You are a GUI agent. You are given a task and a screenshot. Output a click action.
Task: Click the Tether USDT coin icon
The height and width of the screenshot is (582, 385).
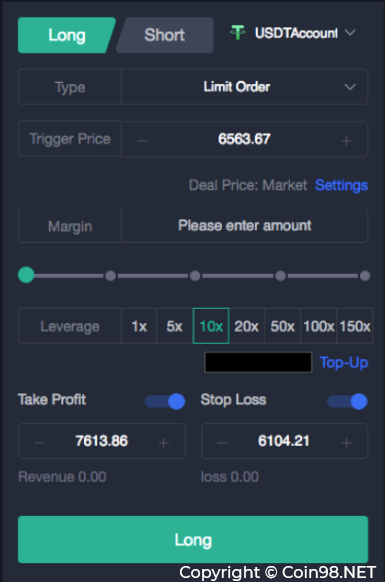tap(238, 33)
